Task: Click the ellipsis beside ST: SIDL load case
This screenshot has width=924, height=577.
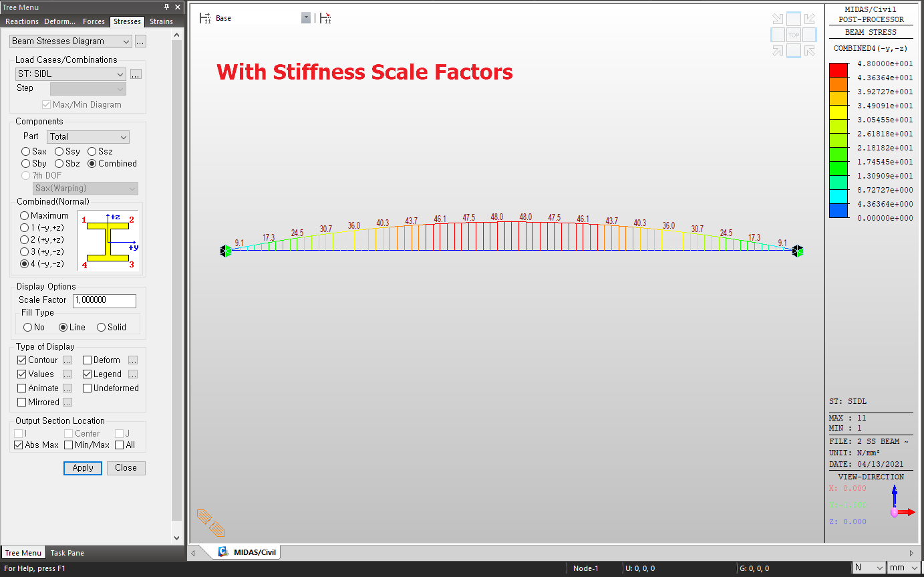Action: tap(136, 74)
